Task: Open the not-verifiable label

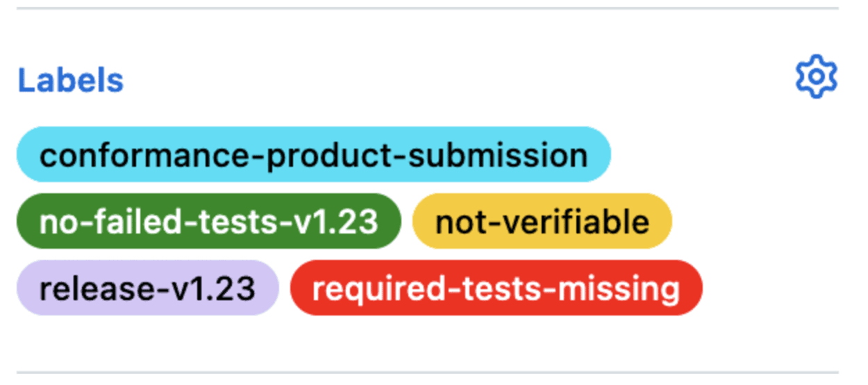Action: (x=542, y=221)
